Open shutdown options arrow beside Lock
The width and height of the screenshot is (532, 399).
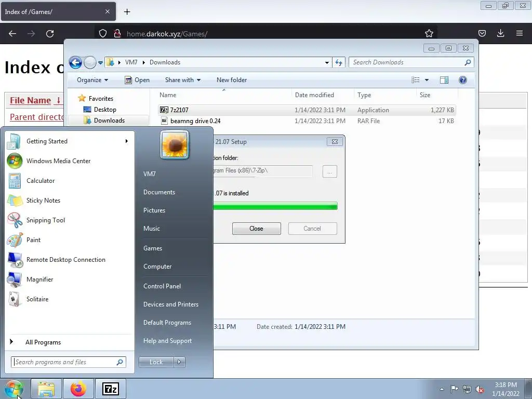(179, 362)
